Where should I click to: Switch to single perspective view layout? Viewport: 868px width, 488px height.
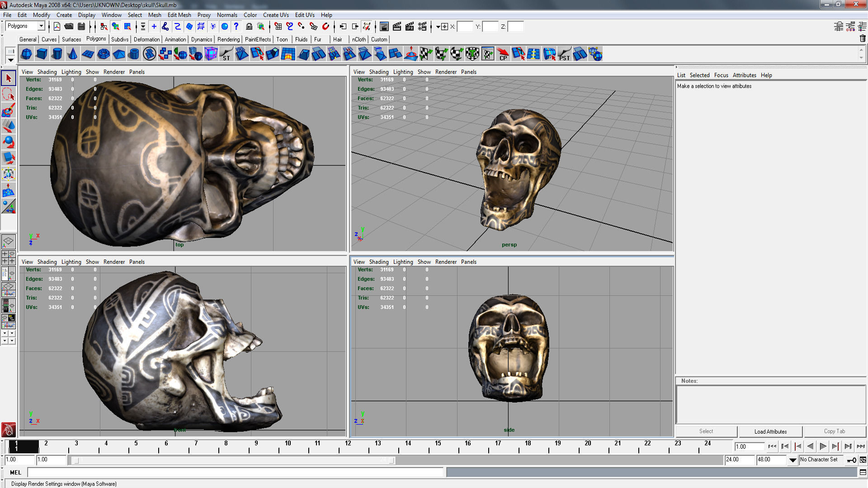(x=9, y=242)
